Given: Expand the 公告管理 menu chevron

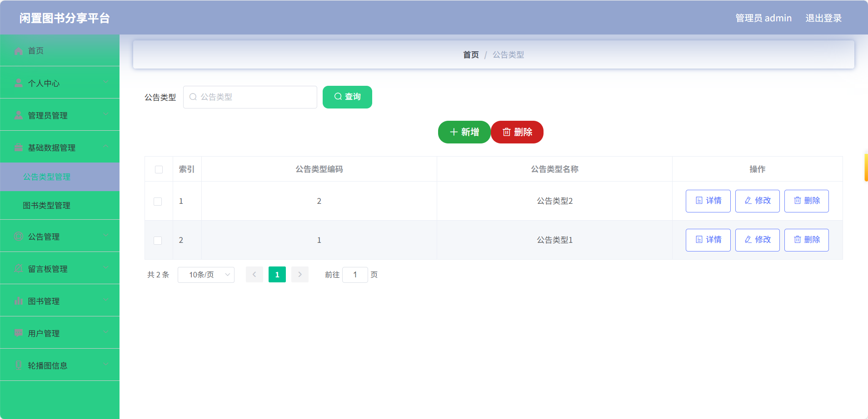Looking at the screenshot, I should click(x=105, y=236).
